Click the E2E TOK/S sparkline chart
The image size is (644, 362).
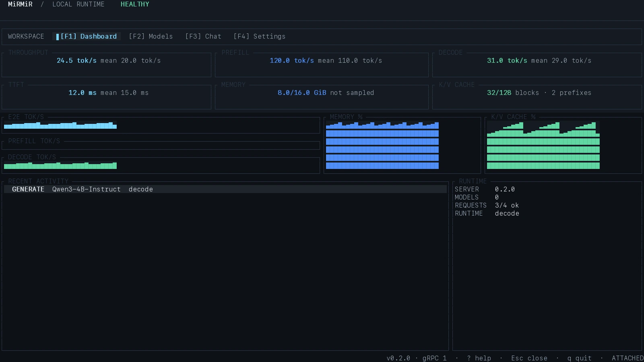tap(60, 125)
